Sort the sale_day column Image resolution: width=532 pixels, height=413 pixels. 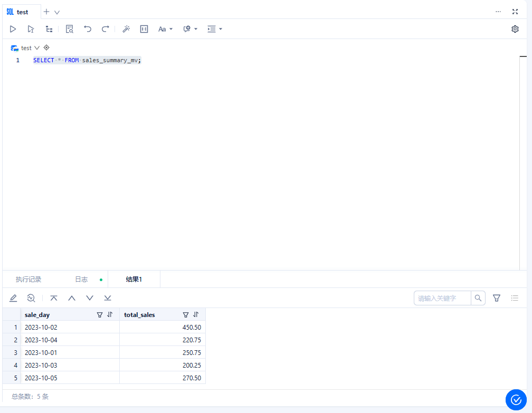pyautogui.click(x=110, y=315)
